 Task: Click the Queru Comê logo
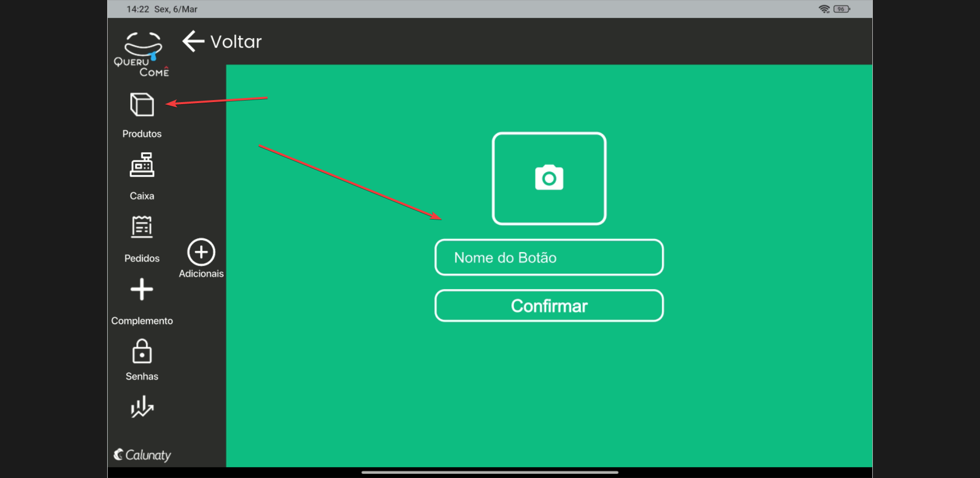[142, 54]
